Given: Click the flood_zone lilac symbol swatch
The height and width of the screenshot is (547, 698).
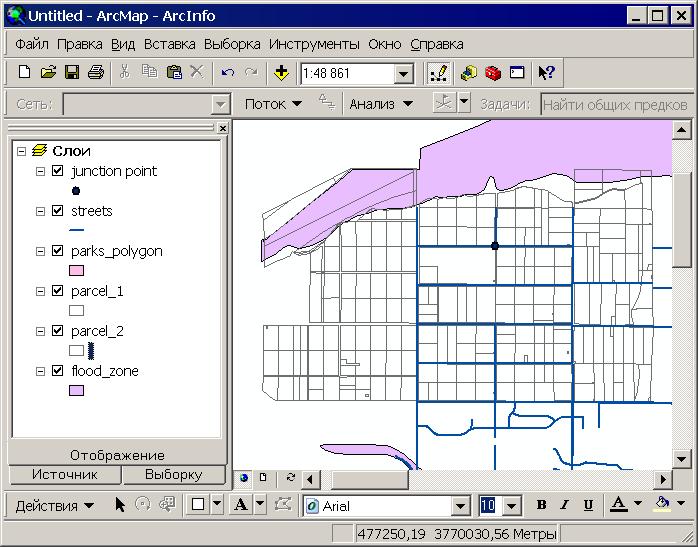Looking at the screenshot, I should [x=76, y=391].
